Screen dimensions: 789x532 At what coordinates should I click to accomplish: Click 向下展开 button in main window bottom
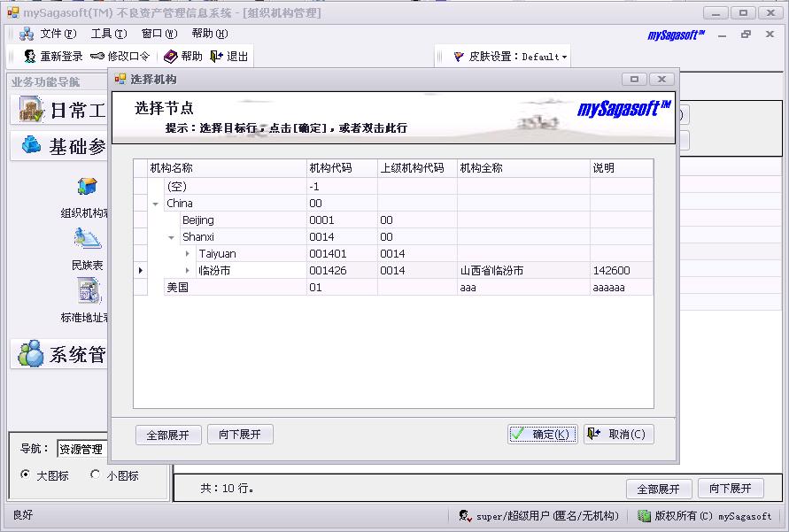(731, 489)
